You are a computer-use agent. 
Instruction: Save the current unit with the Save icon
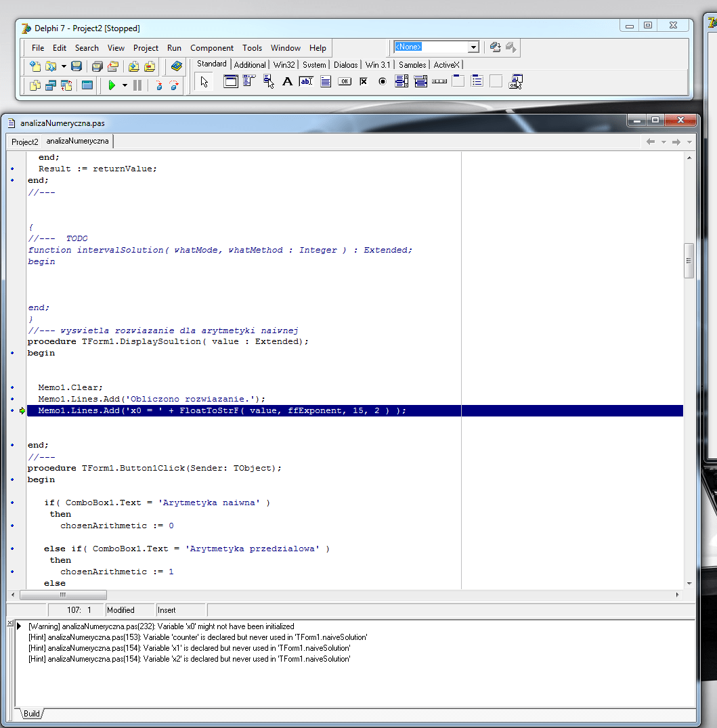coord(76,66)
